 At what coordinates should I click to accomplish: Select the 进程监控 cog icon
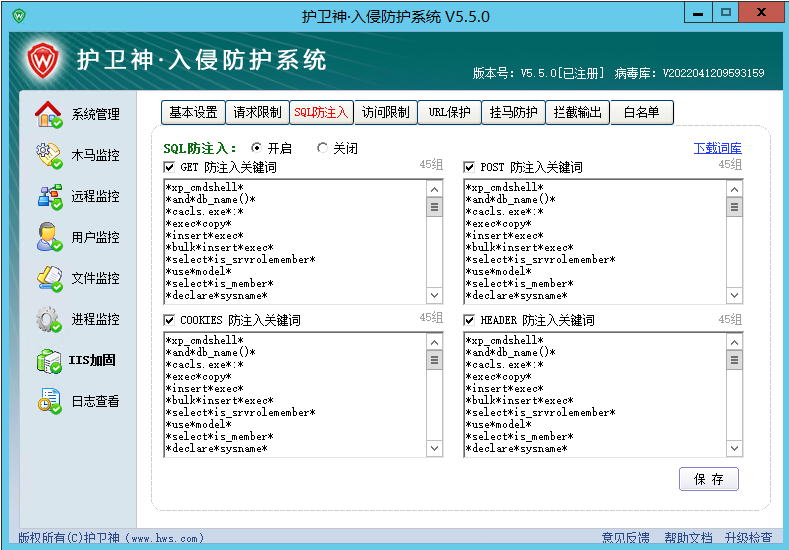pos(49,320)
